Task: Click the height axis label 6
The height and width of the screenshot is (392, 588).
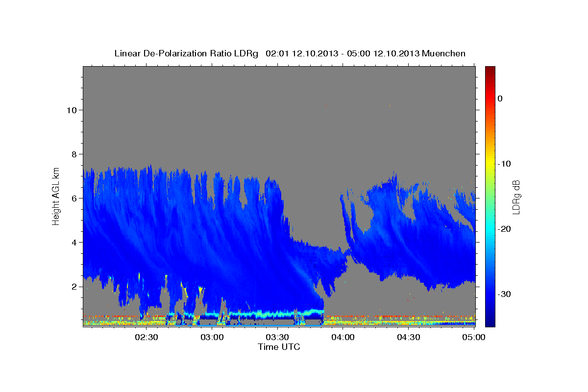Action: 73,198
